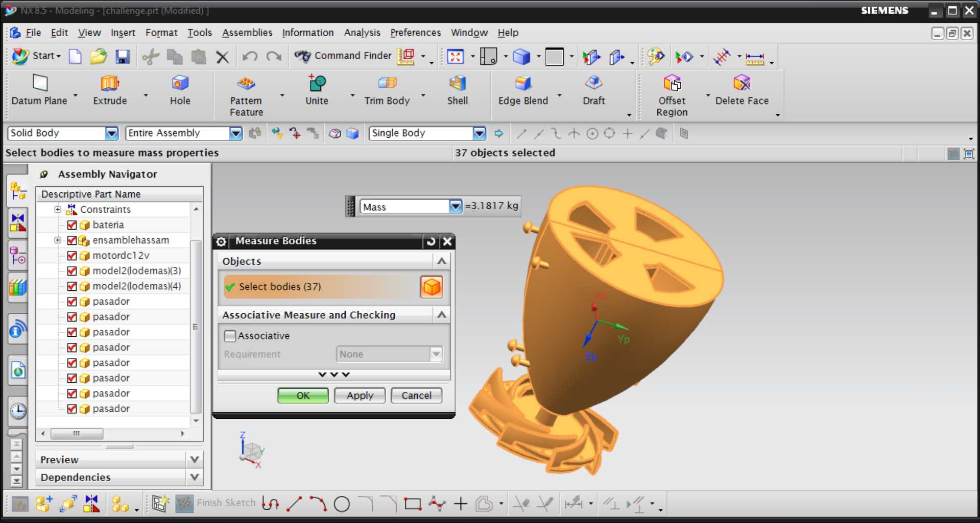Open the Mass measurement dropdown
The image size is (980, 523).
455,206
